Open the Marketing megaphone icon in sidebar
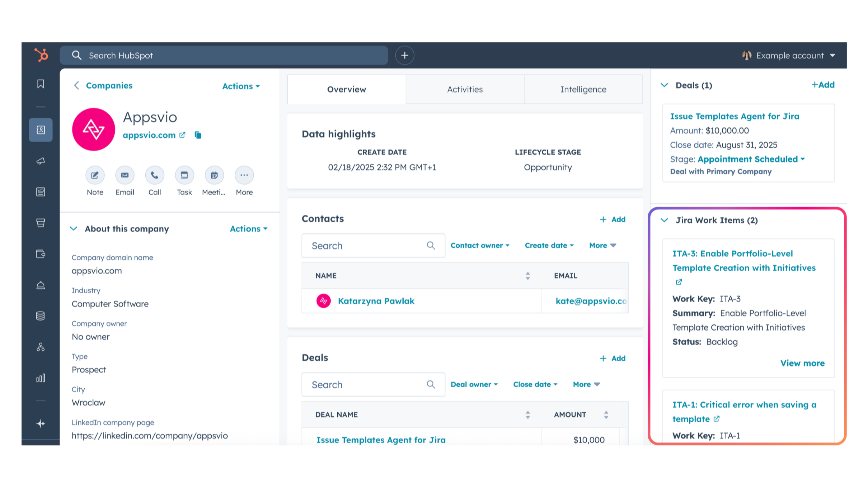The width and height of the screenshot is (868, 488). click(x=41, y=161)
